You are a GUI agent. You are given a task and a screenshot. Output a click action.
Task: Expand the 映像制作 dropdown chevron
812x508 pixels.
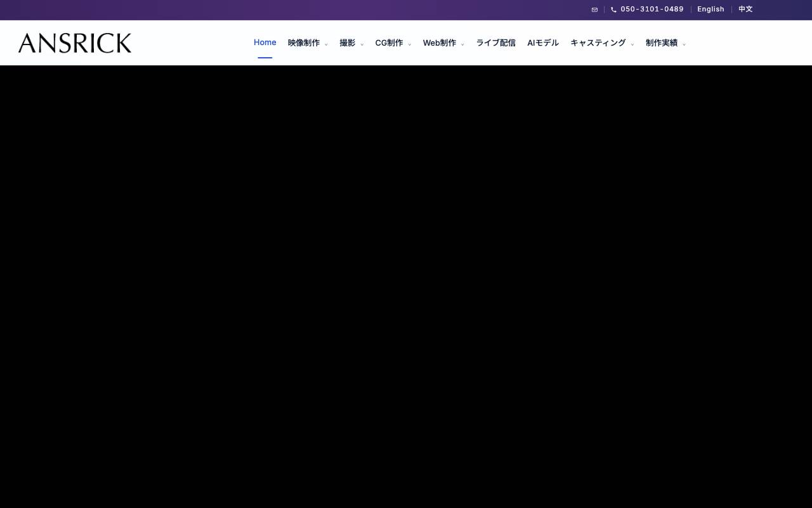click(x=326, y=44)
